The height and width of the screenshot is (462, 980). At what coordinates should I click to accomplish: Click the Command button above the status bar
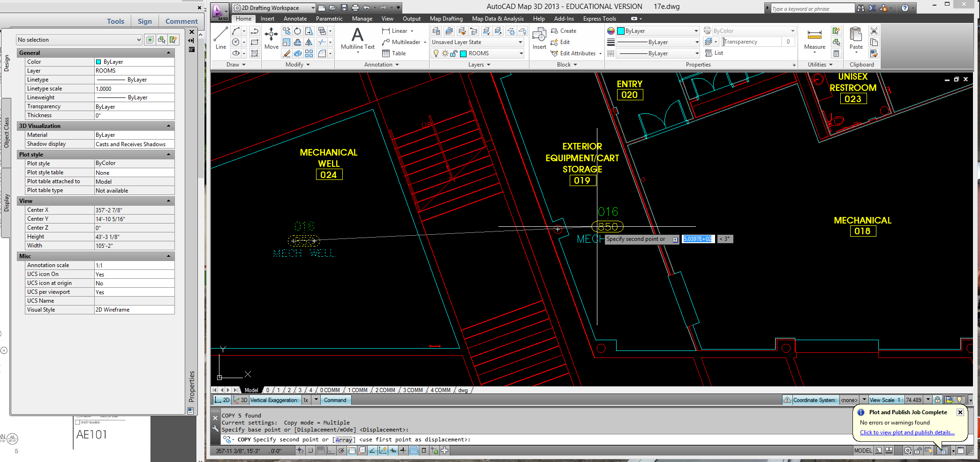[335, 400]
